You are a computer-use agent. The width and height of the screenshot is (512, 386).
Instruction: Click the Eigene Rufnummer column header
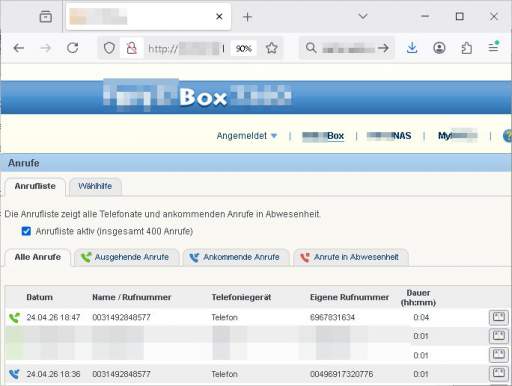[x=349, y=297]
